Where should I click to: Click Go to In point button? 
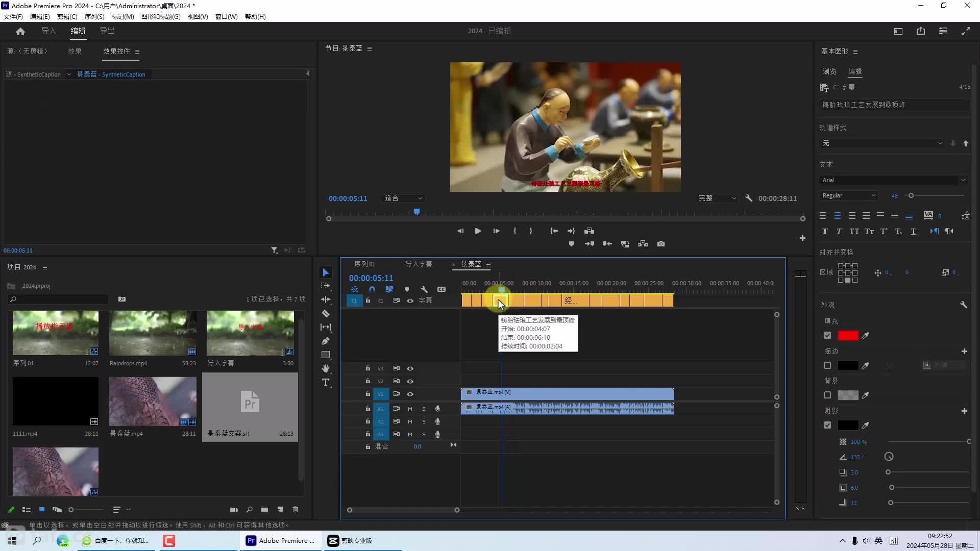(554, 231)
